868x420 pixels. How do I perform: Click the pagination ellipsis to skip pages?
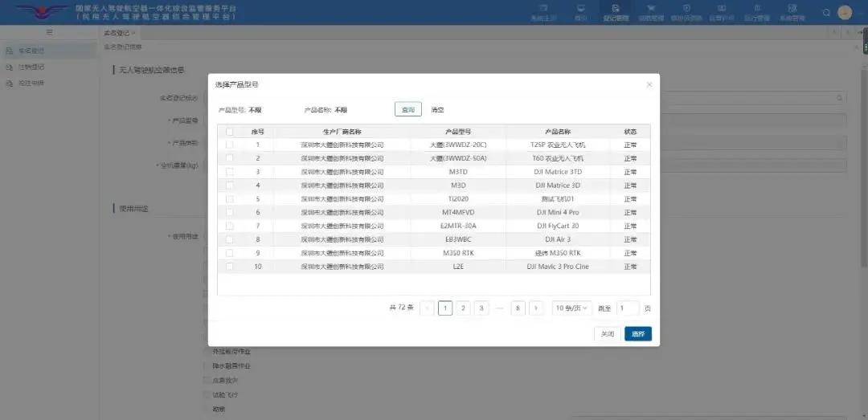click(500, 308)
